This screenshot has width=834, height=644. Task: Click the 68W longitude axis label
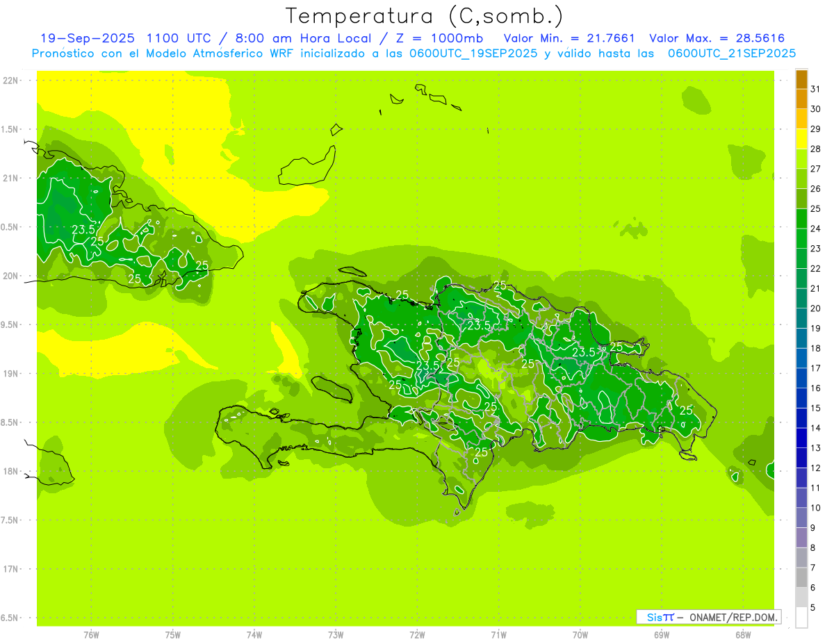coord(742,634)
